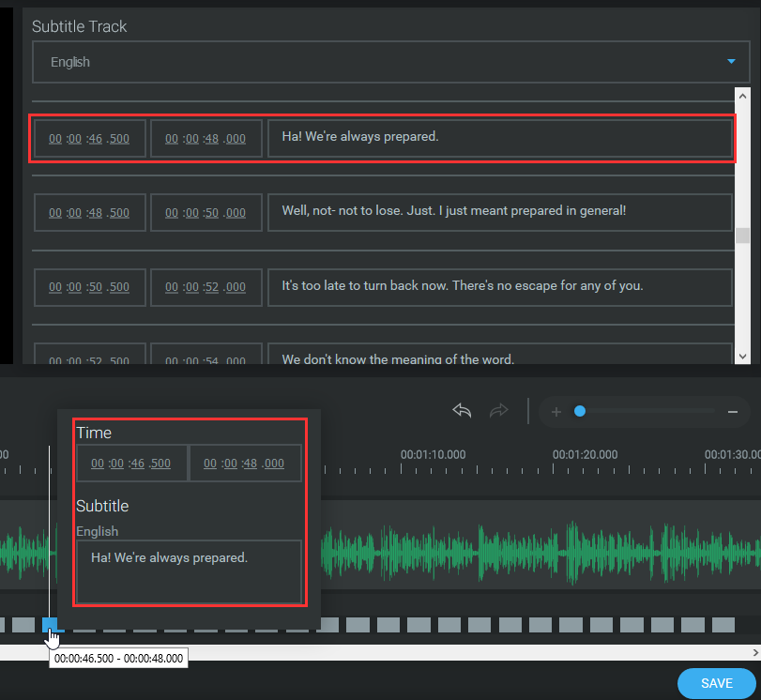Edit end time 00:00:48.000 in the subtitle list

point(205,139)
